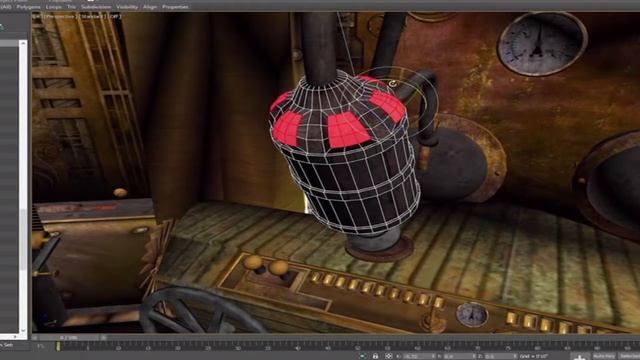Click the frame 0 marker on the track bar

click(x=58, y=347)
